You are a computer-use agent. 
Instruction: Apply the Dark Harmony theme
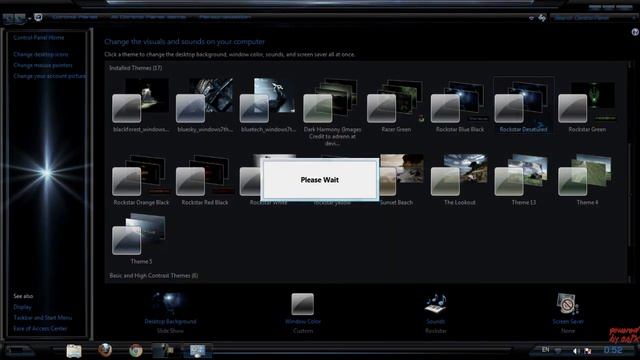click(x=332, y=111)
